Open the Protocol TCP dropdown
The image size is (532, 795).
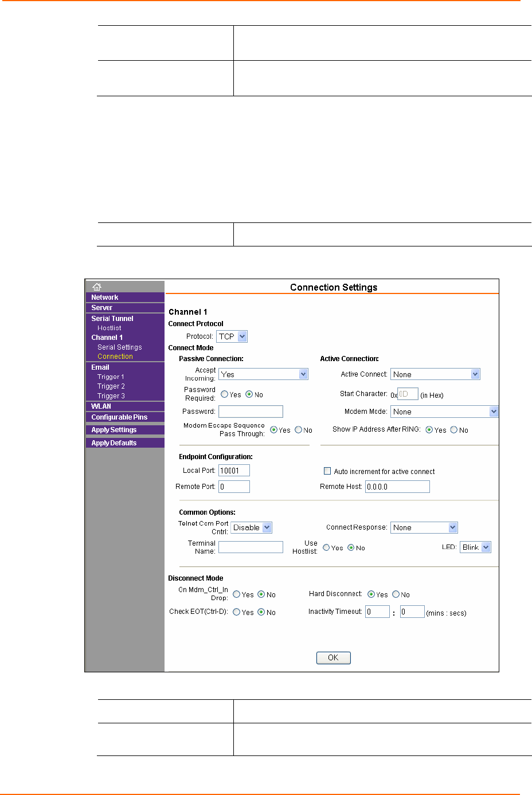click(232, 336)
